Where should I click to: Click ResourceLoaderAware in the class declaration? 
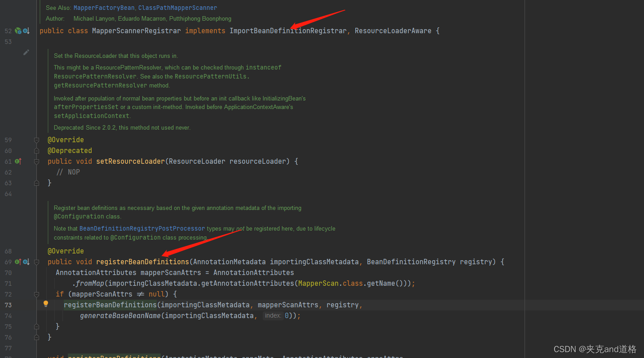393,31
